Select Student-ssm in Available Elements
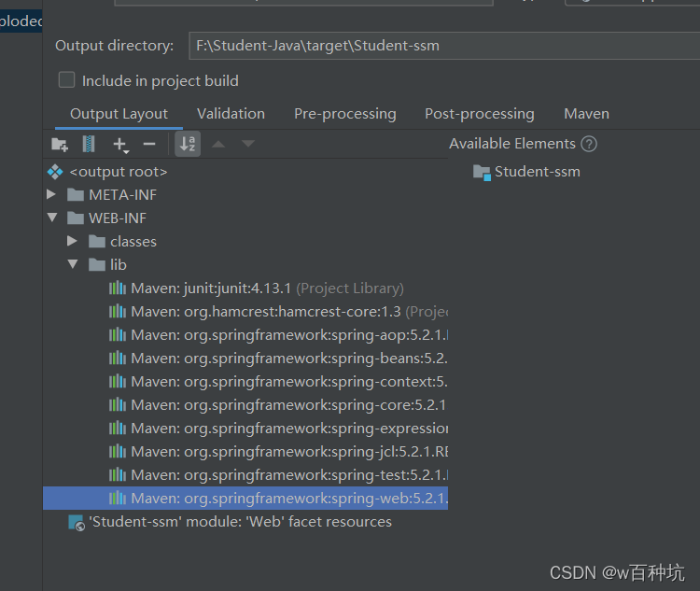Image resolution: width=700 pixels, height=591 pixels. 538,172
